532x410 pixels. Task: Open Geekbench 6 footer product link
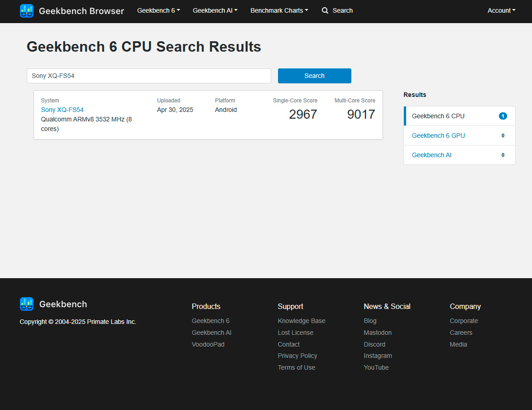211,321
